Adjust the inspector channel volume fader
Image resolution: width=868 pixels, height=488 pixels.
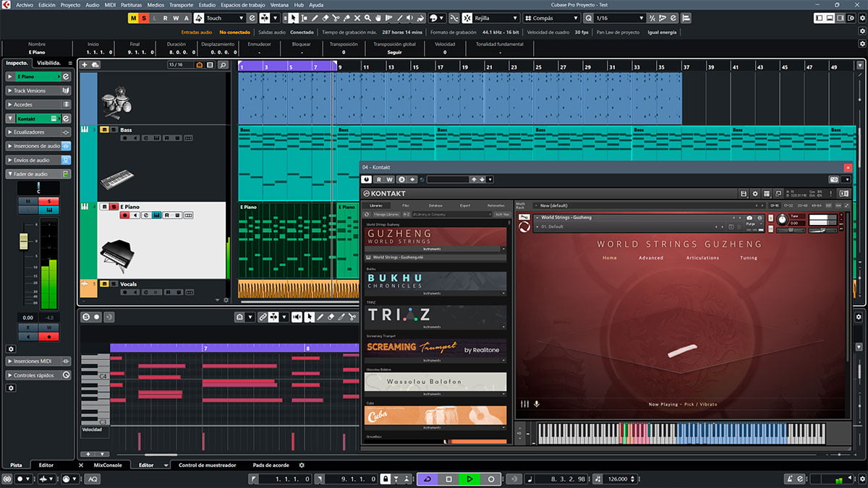pyautogui.click(x=23, y=241)
